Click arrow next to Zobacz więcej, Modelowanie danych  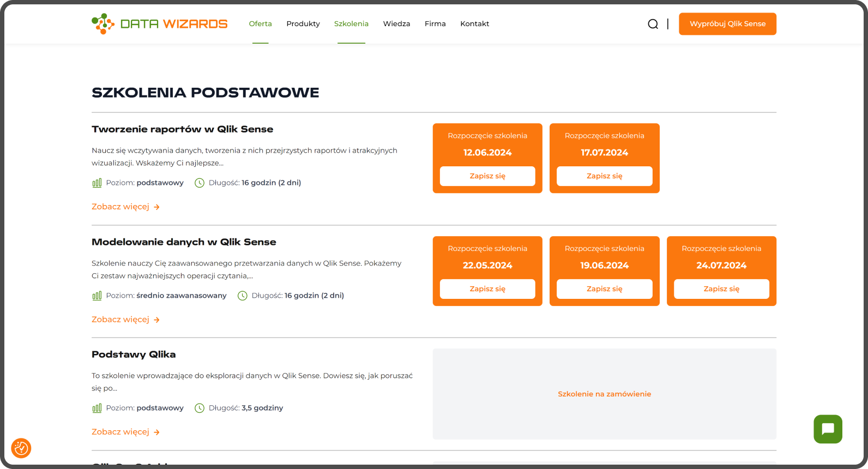click(x=156, y=320)
